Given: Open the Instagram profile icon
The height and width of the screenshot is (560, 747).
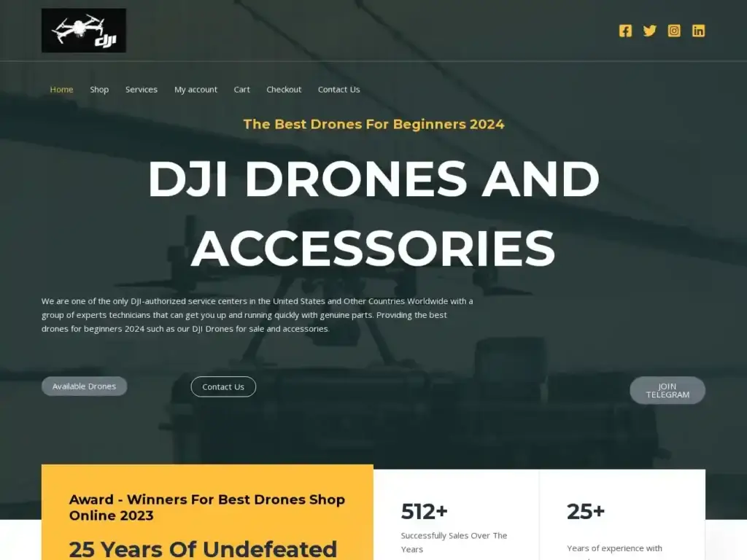Looking at the screenshot, I should point(674,31).
